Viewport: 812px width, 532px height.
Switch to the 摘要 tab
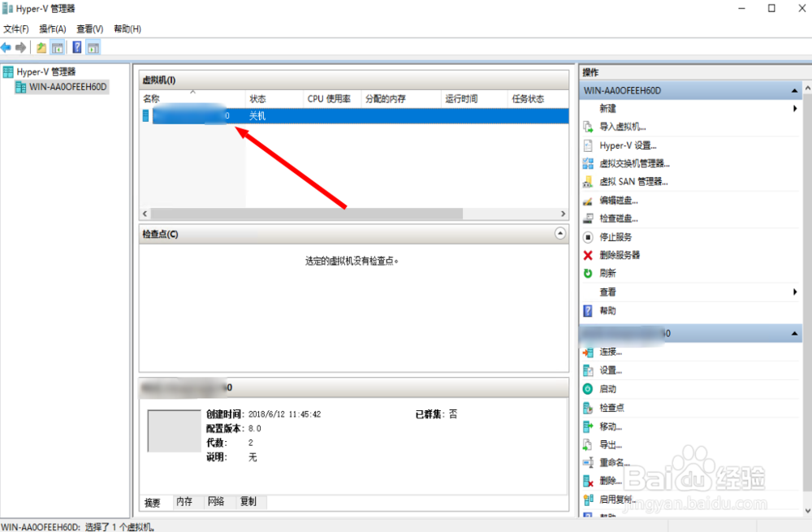(x=153, y=502)
